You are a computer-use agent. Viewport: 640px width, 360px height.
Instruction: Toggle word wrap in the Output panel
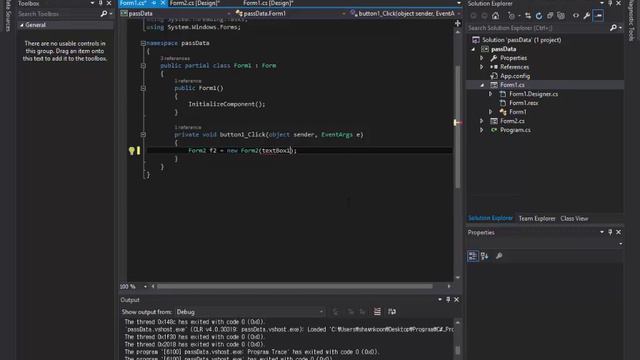point(392,312)
